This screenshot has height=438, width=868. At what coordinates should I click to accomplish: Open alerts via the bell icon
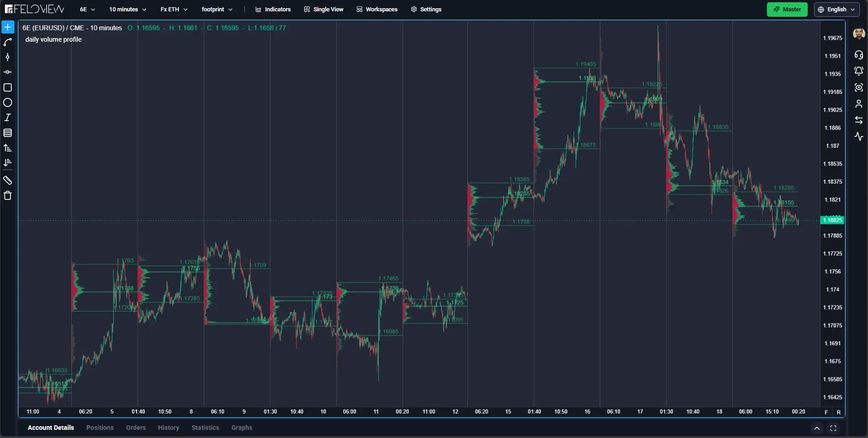tap(858, 71)
